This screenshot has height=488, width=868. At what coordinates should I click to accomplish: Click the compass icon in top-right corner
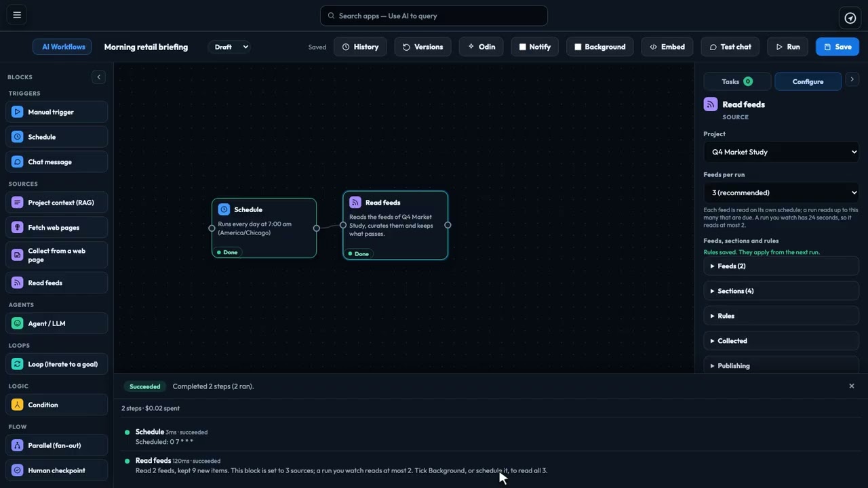[850, 18]
